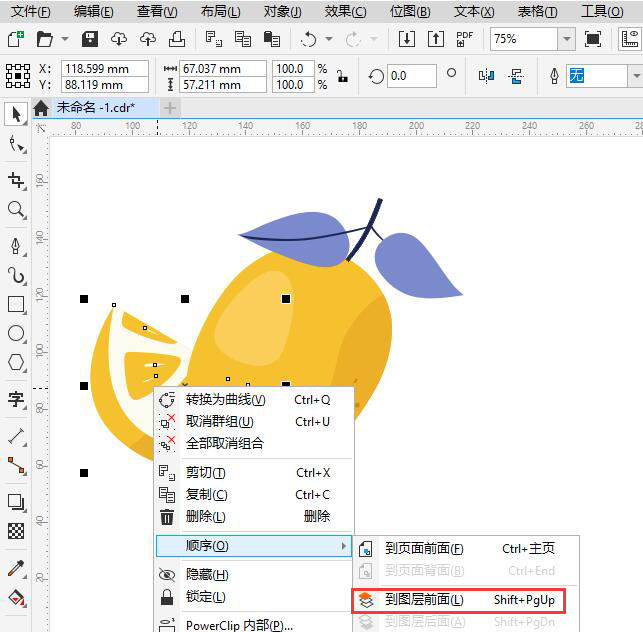Choose 转换为曲线(V) from context menu

(254, 399)
